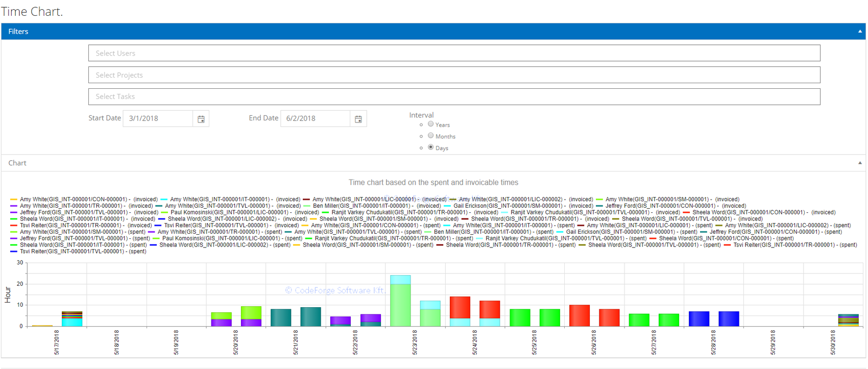This screenshot has width=868, height=369.
Task: Open the Select Tasks dropdown
Action: pyautogui.click(x=454, y=96)
